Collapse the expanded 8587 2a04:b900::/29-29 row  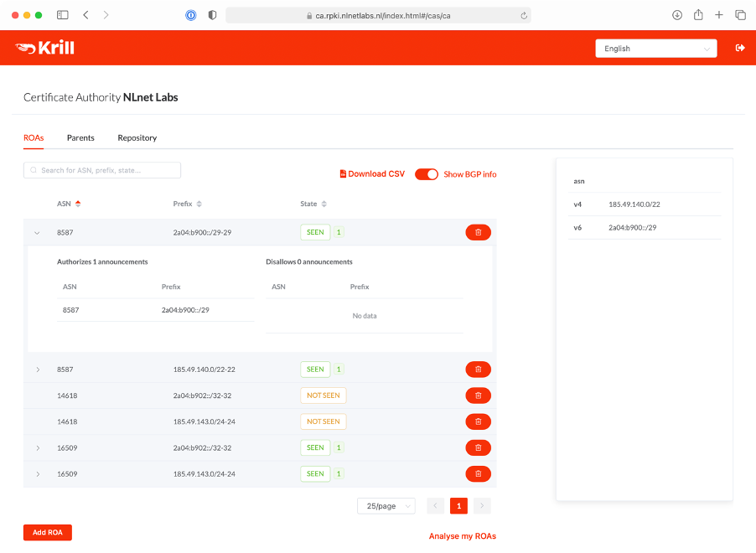[37, 233]
